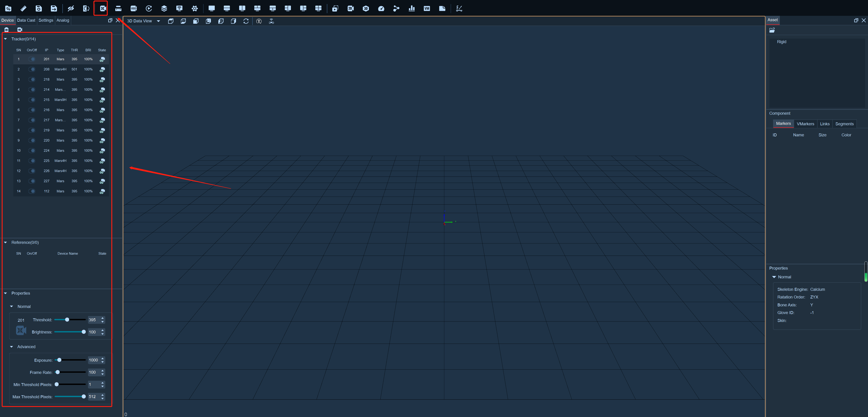Select tracker row with IP 215
Image resolution: width=868 pixels, height=417 pixels.
[x=61, y=100]
